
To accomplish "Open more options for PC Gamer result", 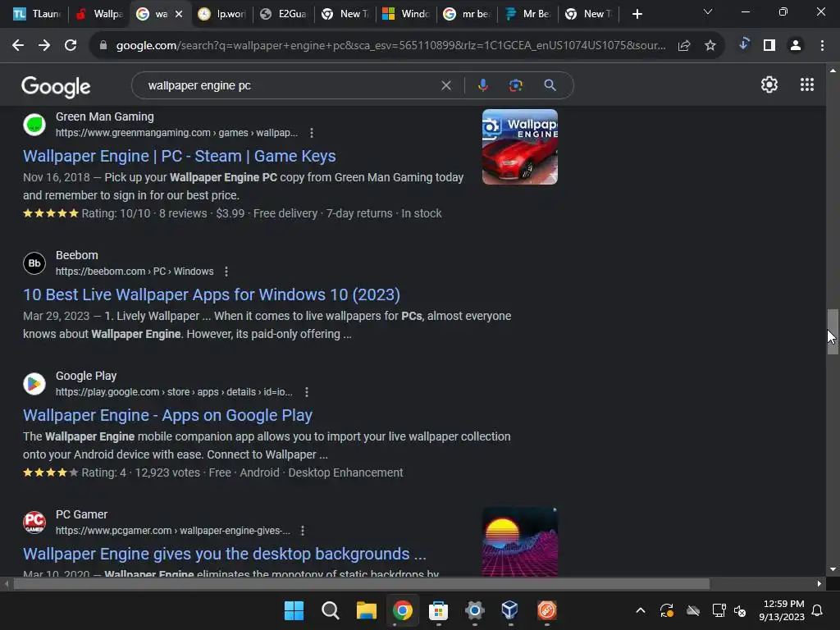I will [x=303, y=531].
